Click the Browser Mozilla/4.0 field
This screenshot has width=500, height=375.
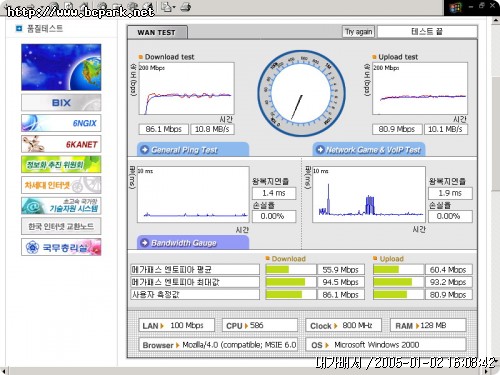pyautogui.click(x=218, y=345)
